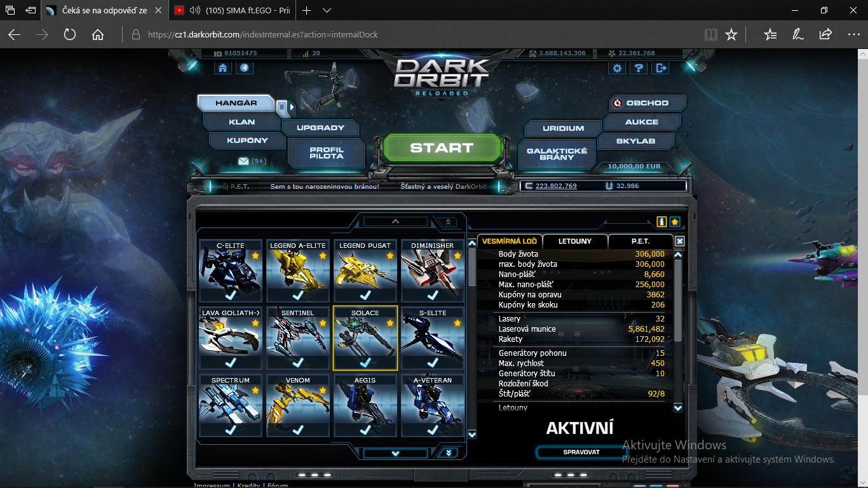Open the SKYLAB button
This screenshot has height=488, width=868.
point(635,140)
